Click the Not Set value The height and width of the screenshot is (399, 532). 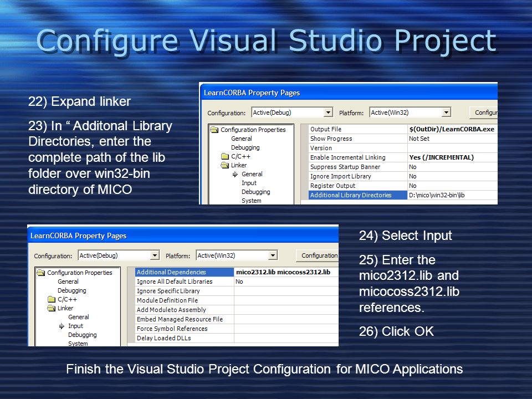pos(419,139)
